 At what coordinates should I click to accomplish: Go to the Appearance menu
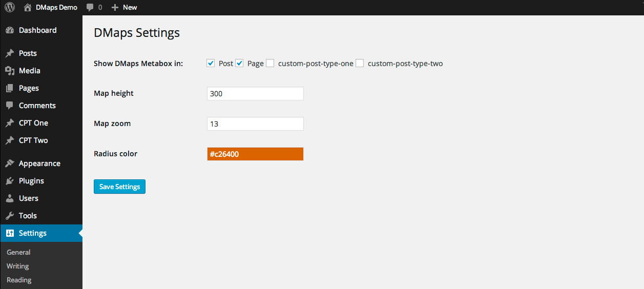[41, 163]
